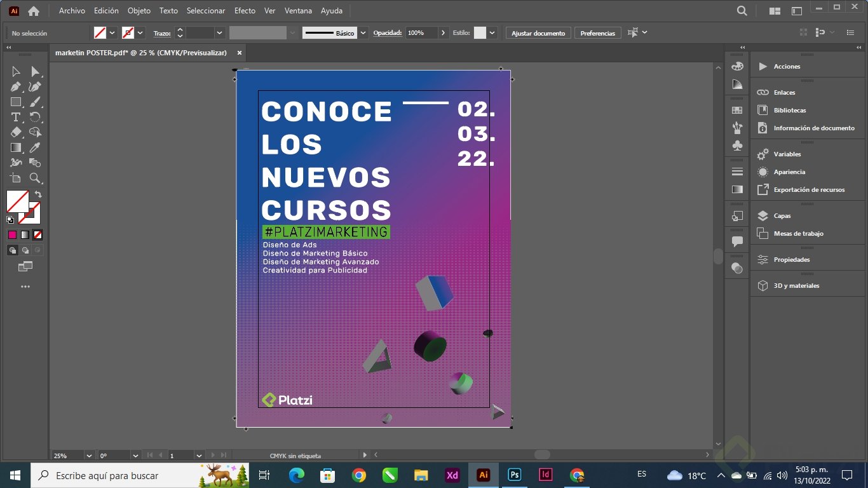
Task: Click the Ajustar documento button
Action: (x=538, y=33)
